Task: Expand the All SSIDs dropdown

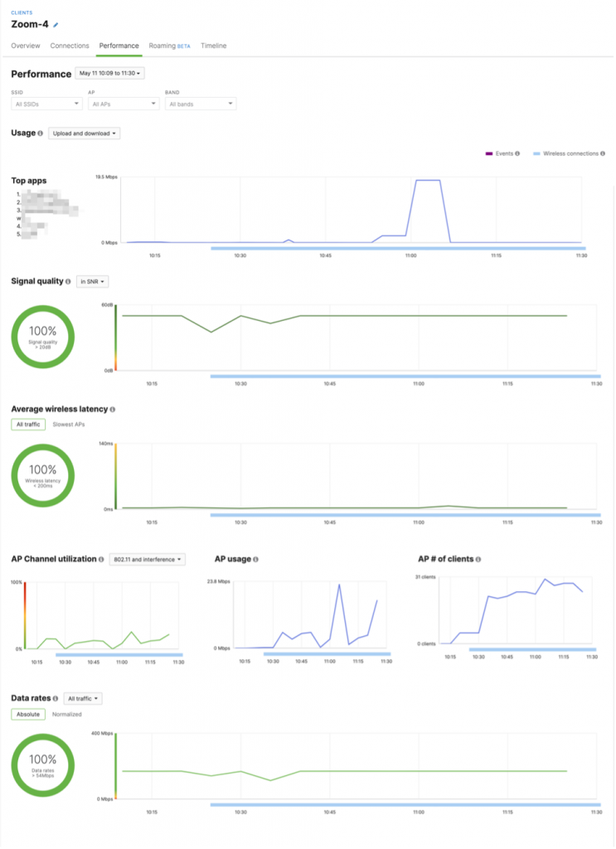Action: (x=46, y=104)
